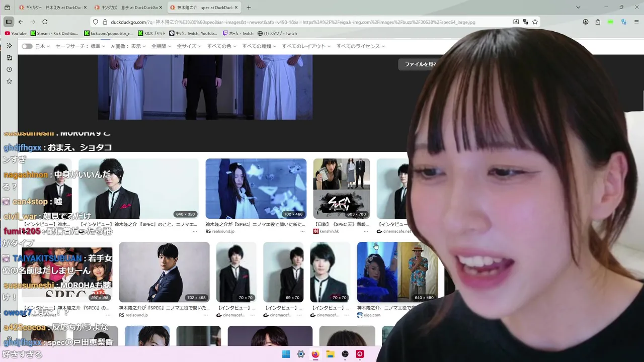
Task: Open the 640 × 350 interview thumbnail
Action: (138, 189)
